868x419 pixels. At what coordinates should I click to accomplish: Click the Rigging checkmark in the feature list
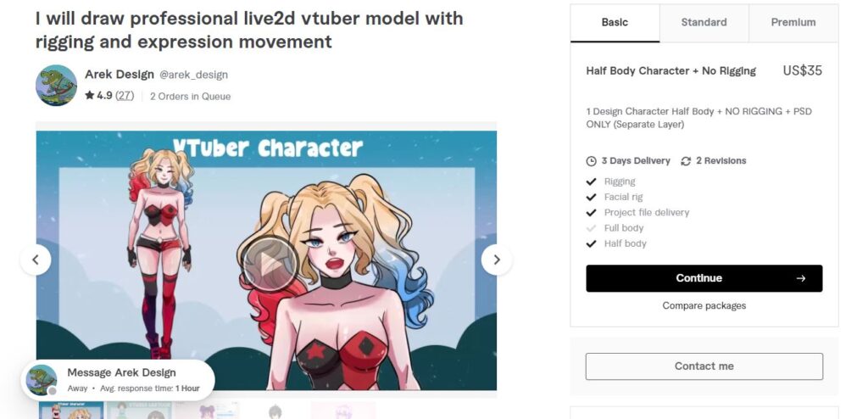(591, 182)
